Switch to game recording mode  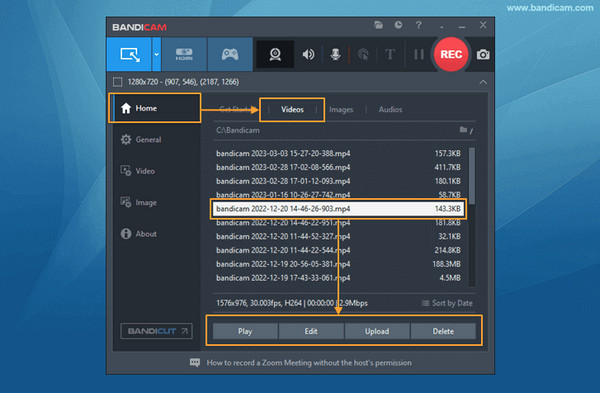(230, 54)
